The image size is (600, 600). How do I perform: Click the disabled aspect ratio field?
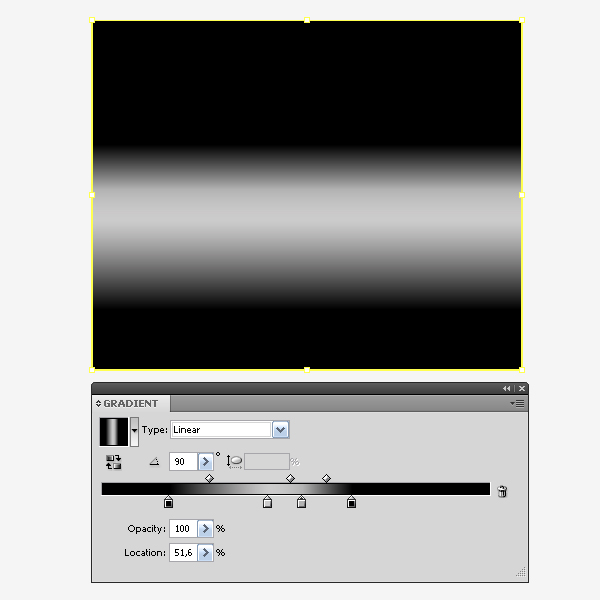267,461
